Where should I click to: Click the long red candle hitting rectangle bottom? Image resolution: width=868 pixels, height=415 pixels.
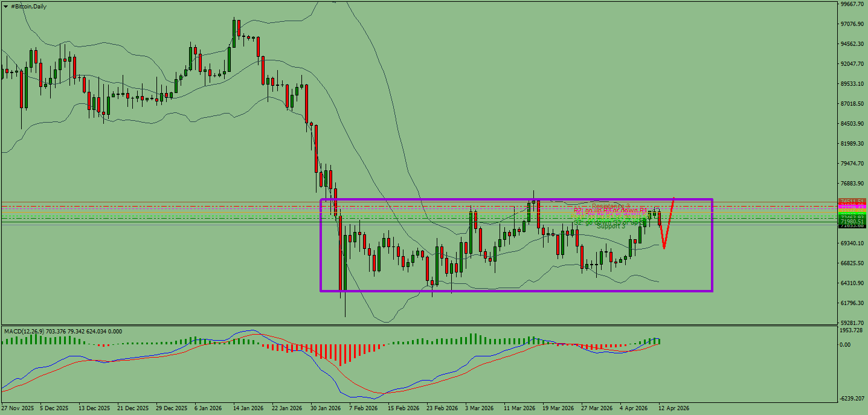point(341,254)
